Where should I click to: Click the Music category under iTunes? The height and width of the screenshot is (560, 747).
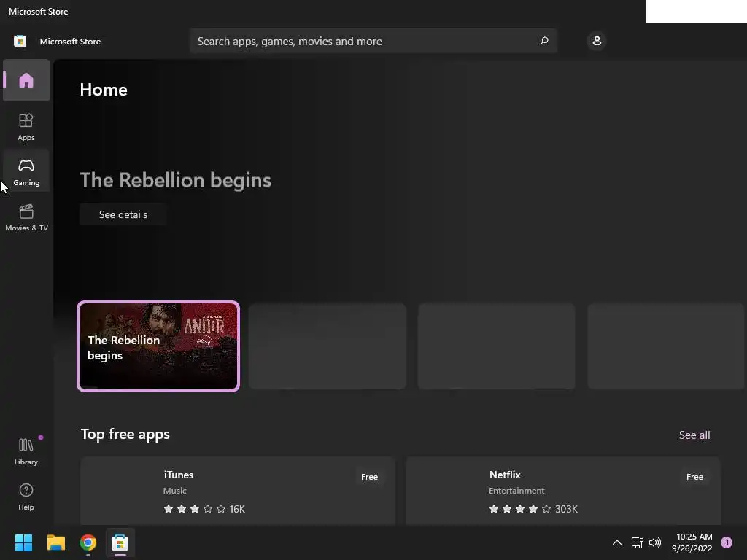(x=175, y=491)
